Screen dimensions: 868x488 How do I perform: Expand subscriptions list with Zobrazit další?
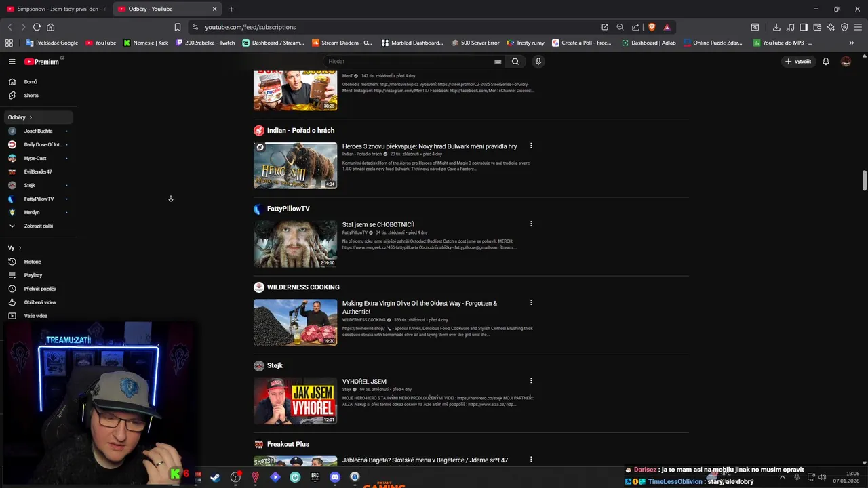pyautogui.click(x=38, y=226)
